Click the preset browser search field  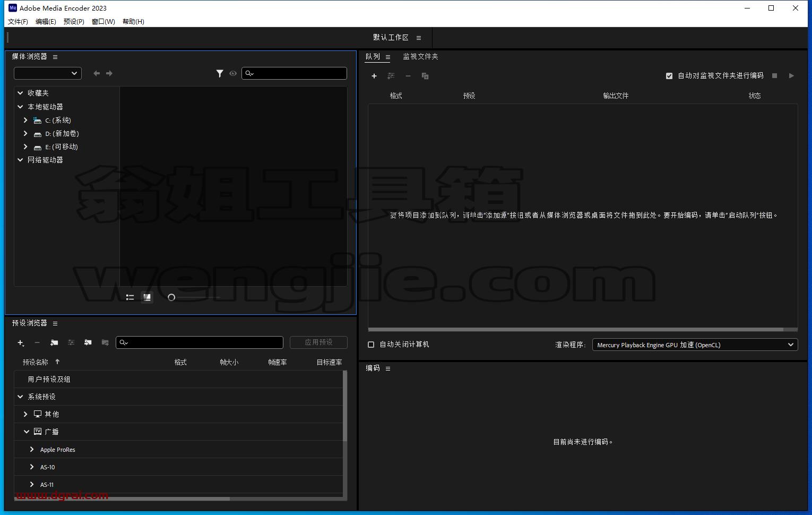click(x=200, y=342)
